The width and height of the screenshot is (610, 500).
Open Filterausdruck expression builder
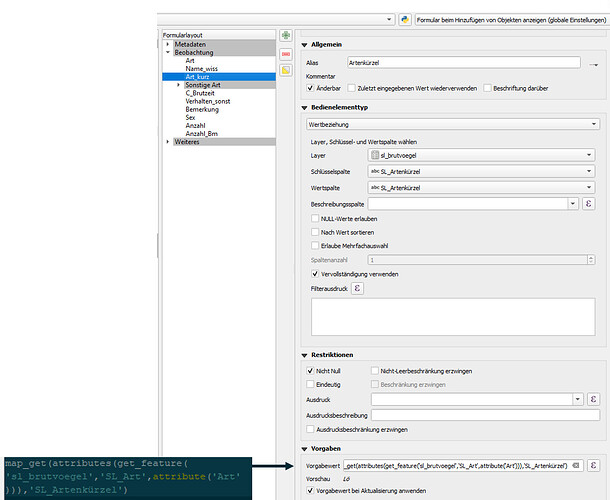tap(358, 288)
